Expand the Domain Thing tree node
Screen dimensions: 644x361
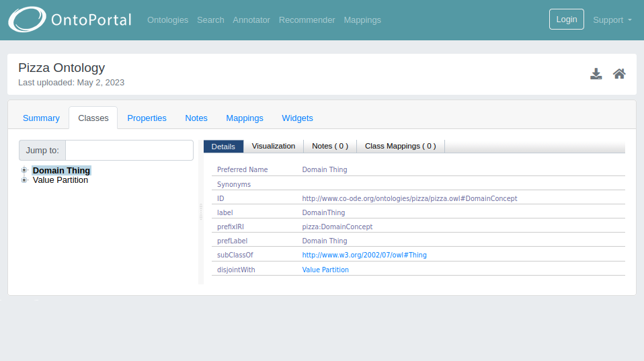(24, 170)
